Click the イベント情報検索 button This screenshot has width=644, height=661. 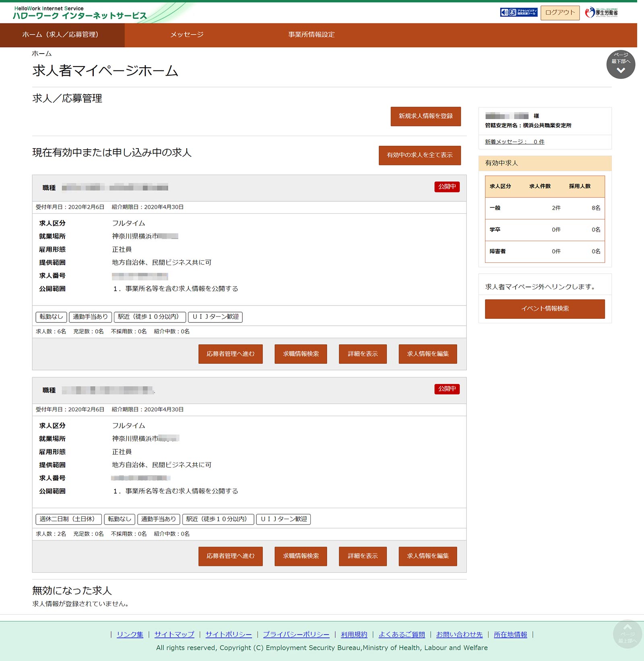(545, 309)
